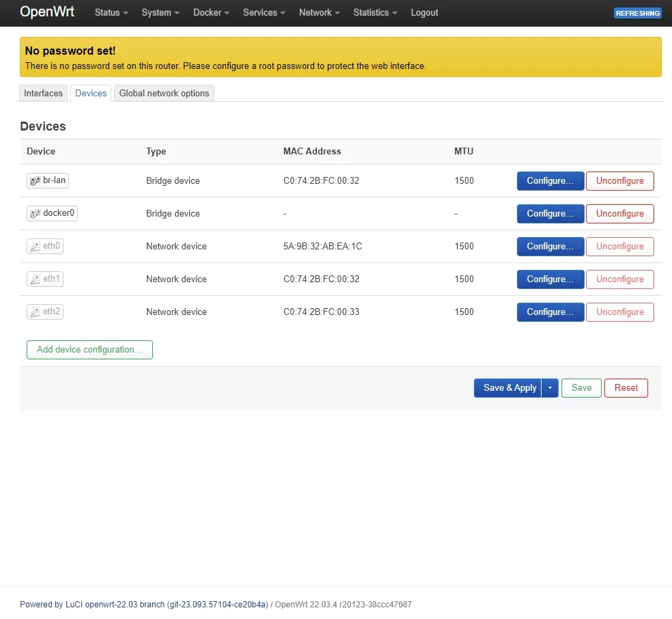The image size is (672, 619).
Task: Expand the Status menu
Action: tap(111, 13)
